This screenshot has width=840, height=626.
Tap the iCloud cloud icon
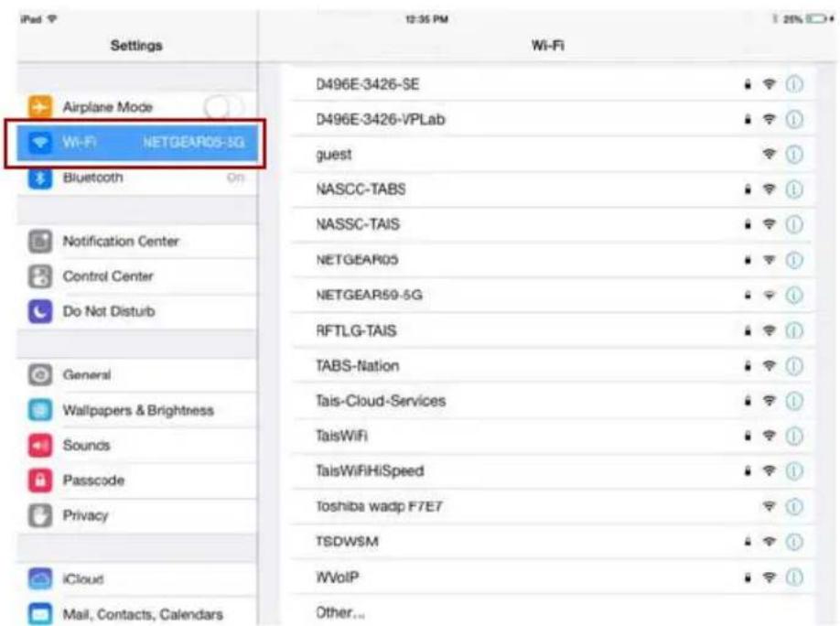pyautogui.click(x=40, y=579)
